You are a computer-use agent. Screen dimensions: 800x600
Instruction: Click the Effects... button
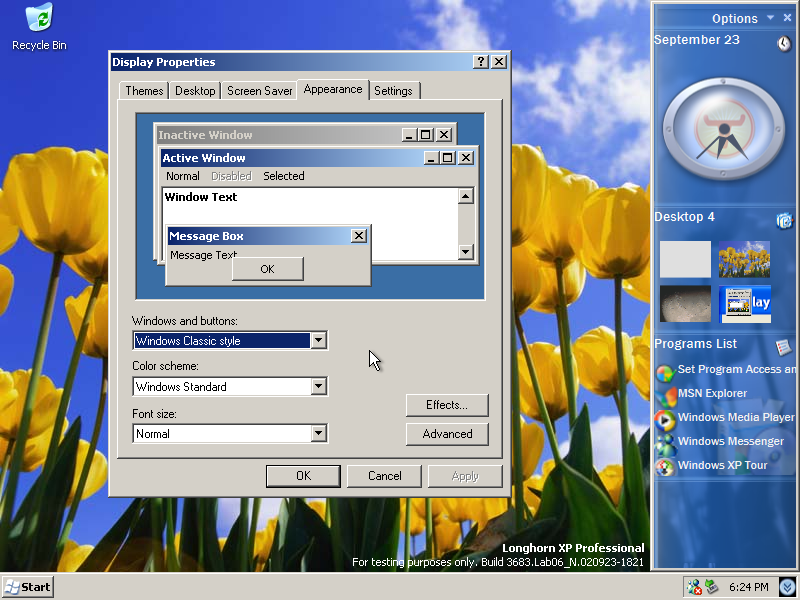click(447, 405)
